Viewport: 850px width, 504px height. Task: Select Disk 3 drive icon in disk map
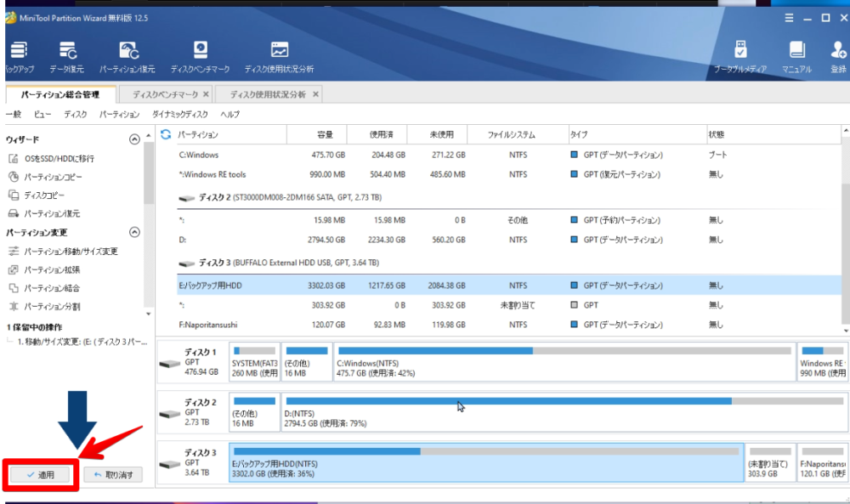(x=170, y=464)
